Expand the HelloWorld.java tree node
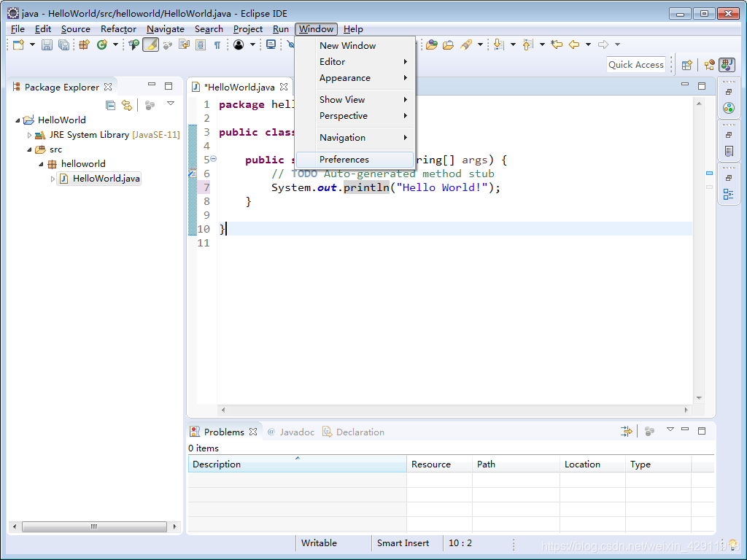 pos(53,179)
